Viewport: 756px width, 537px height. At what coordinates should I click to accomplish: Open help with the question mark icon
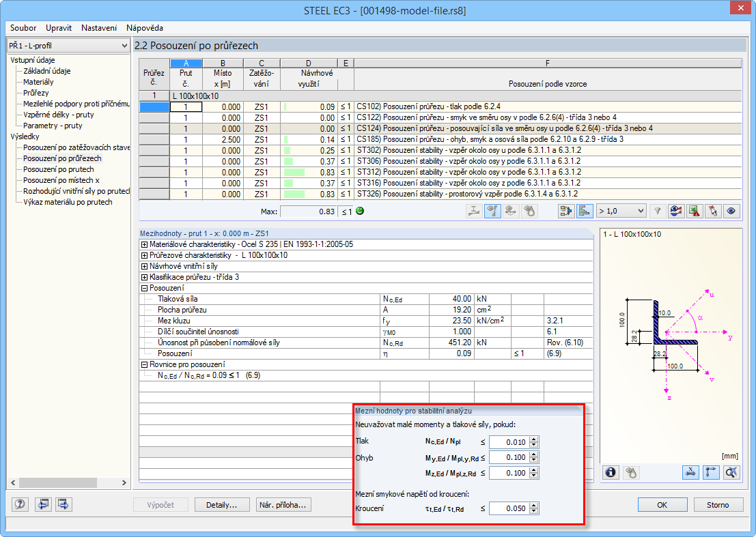coord(20,504)
